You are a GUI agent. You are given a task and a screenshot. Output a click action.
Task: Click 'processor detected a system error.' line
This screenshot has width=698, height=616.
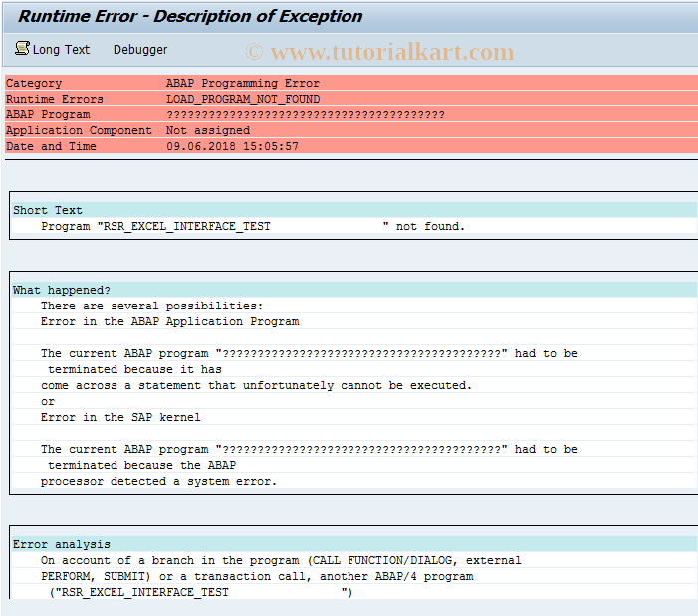tap(158, 482)
